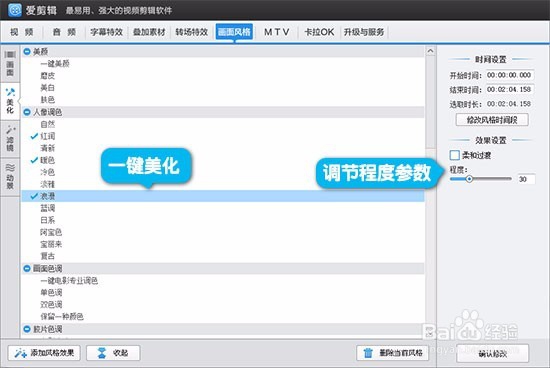
Task: Click the 收起 button
Action: point(113,353)
